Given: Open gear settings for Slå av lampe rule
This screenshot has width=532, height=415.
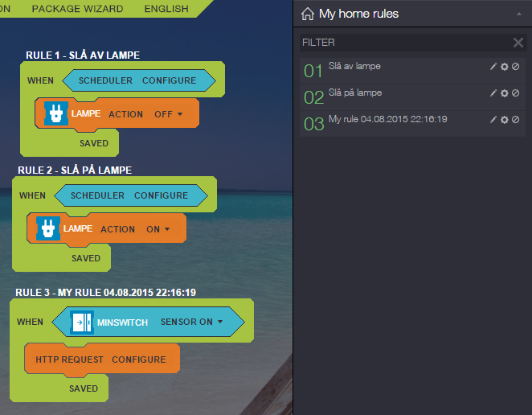Looking at the screenshot, I should [x=505, y=67].
